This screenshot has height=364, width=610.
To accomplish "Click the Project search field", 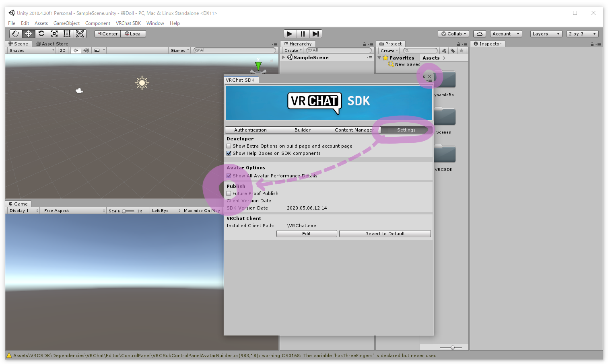I will point(420,51).
